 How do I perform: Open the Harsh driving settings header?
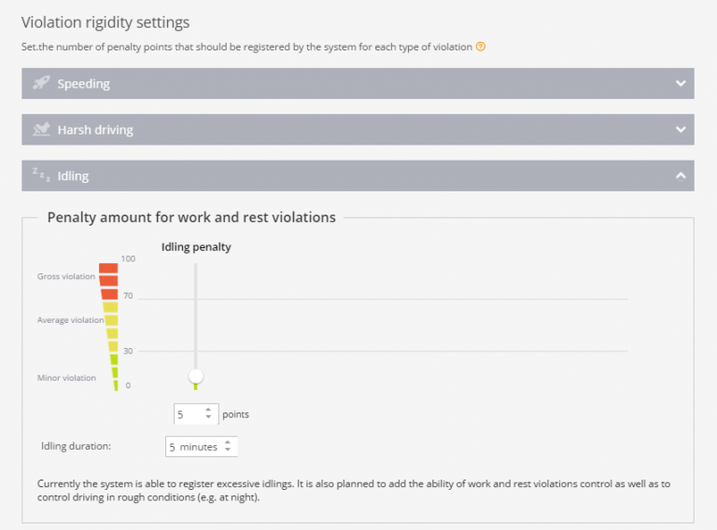(x=95, y=130)
